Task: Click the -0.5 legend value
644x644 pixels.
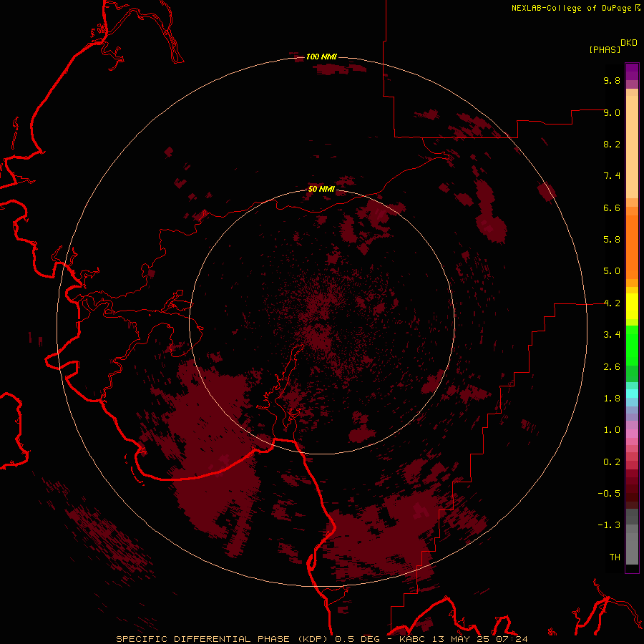Action: [x=609, y=493]
